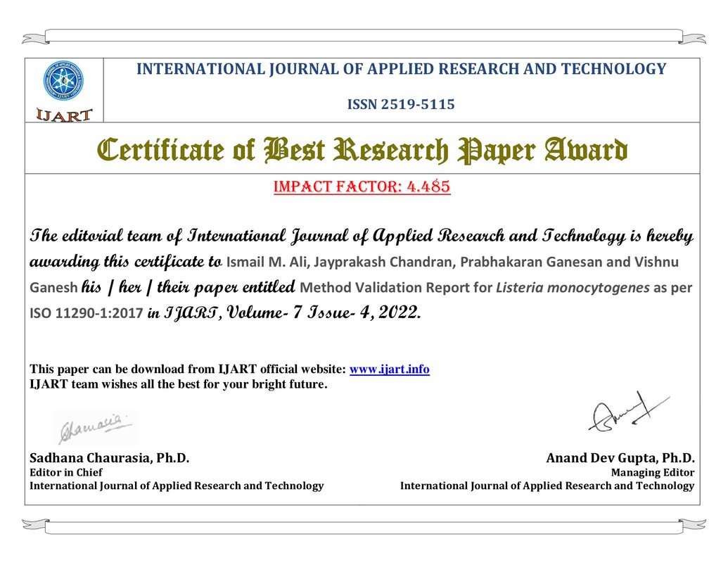The height and width of the screenshot is (563, 728).
Task: Click Anand Dev Gupta's handwritten signature
Action: click(629, 412)
